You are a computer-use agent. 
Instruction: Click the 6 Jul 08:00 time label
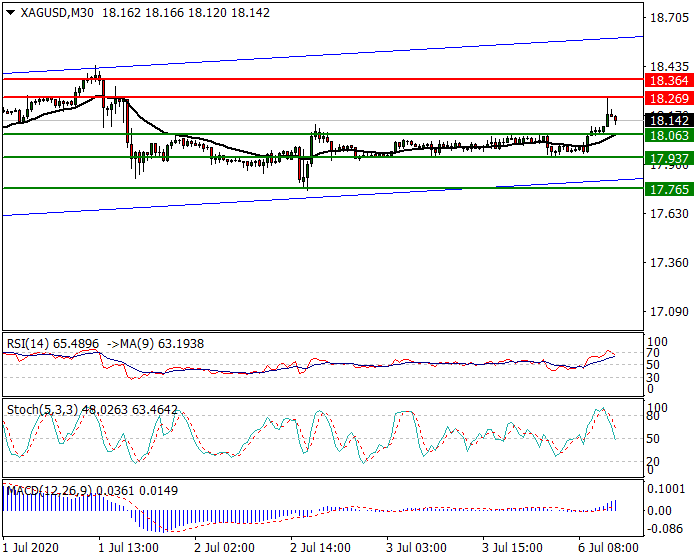point(608,548)
